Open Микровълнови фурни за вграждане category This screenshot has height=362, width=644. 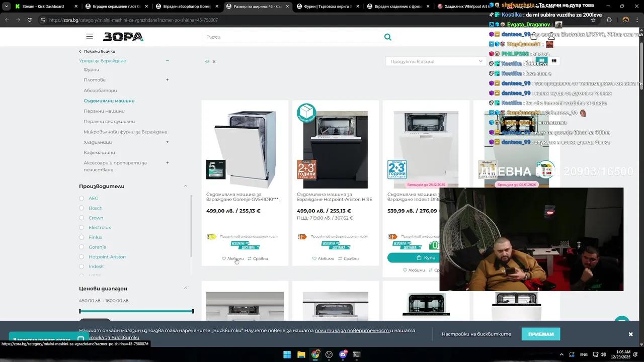pos(125,132)
